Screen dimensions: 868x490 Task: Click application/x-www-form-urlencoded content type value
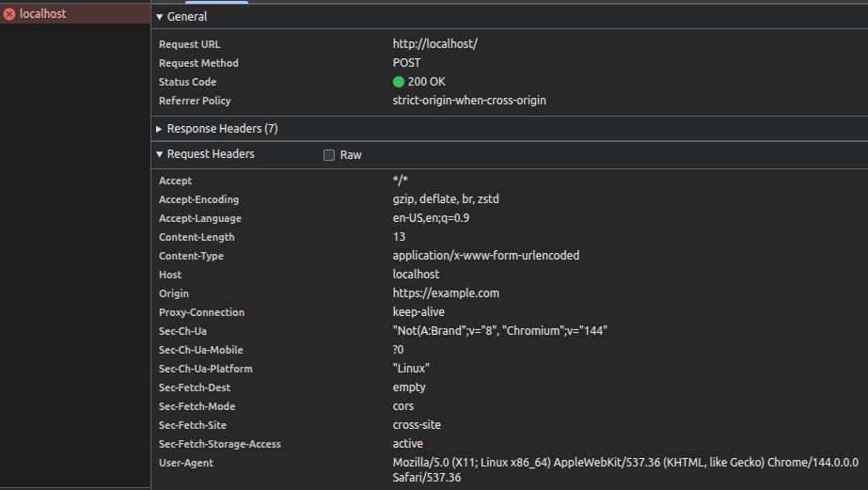point(486,255)
